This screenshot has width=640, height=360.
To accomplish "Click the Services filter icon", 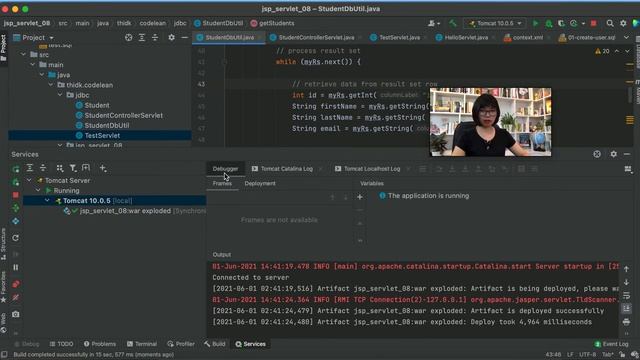I will pos(73,168).
